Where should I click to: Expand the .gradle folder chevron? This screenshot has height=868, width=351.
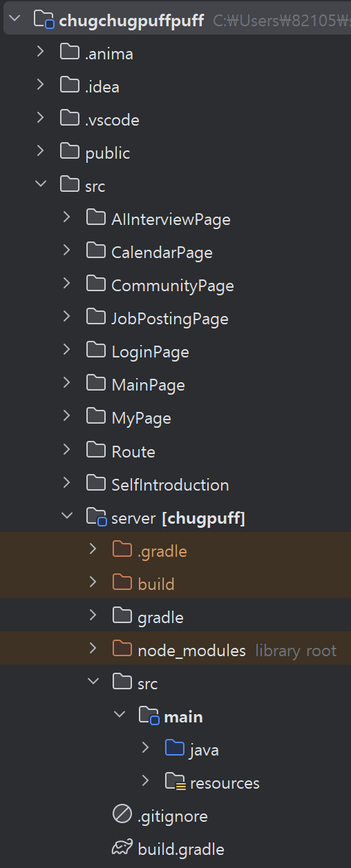[x=93, y=549]
